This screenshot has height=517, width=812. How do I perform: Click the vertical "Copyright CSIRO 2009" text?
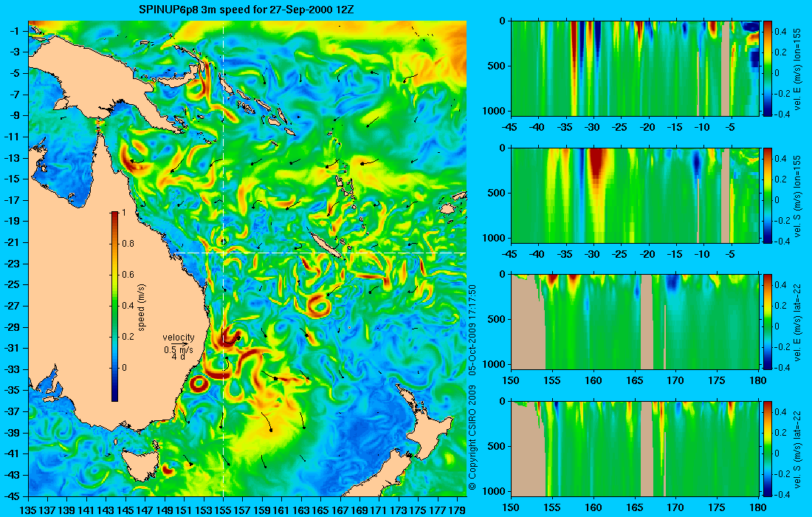click(x=472, y=437)
